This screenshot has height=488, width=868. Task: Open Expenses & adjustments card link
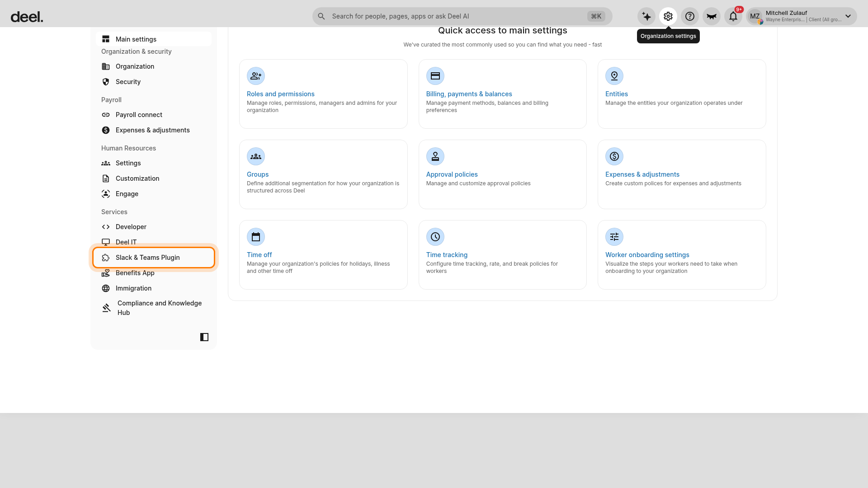click(x=642, y=174)
